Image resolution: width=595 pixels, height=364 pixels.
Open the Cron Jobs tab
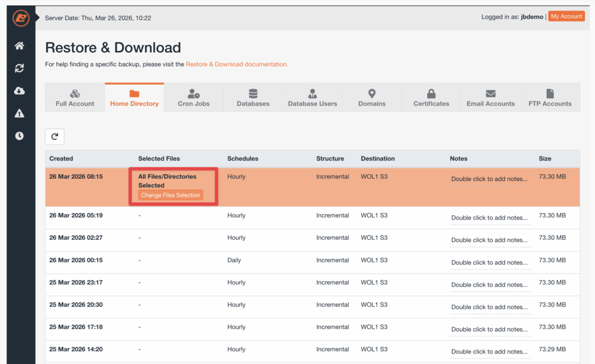[x=193, y=98]
